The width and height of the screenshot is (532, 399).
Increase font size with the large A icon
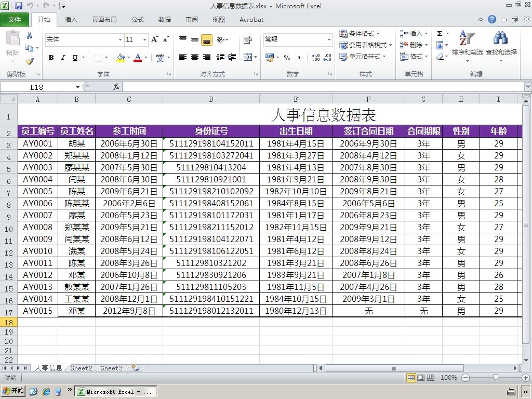tap(155, 39)
